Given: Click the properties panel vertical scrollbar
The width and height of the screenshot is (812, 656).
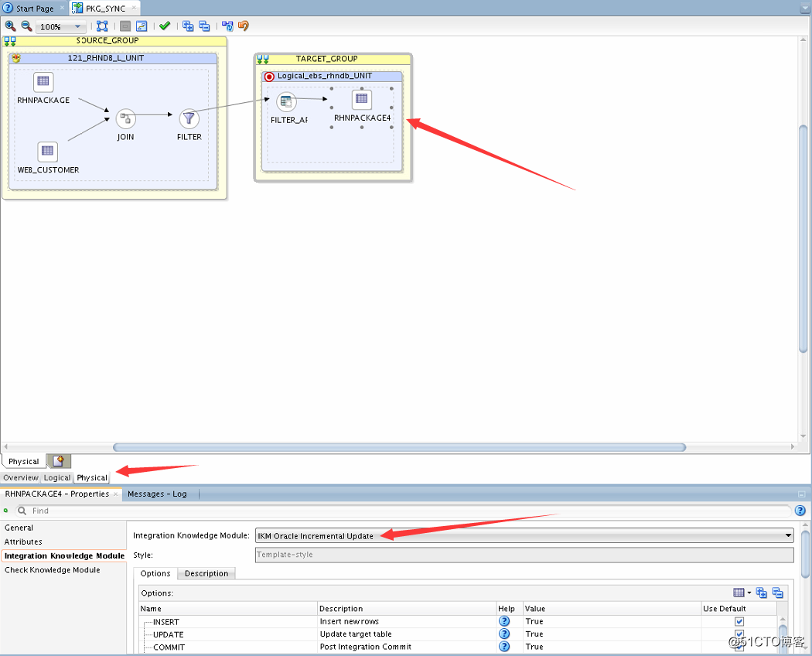Looking at the screenshot, I should pyautogui.click(x=805, y=553).
